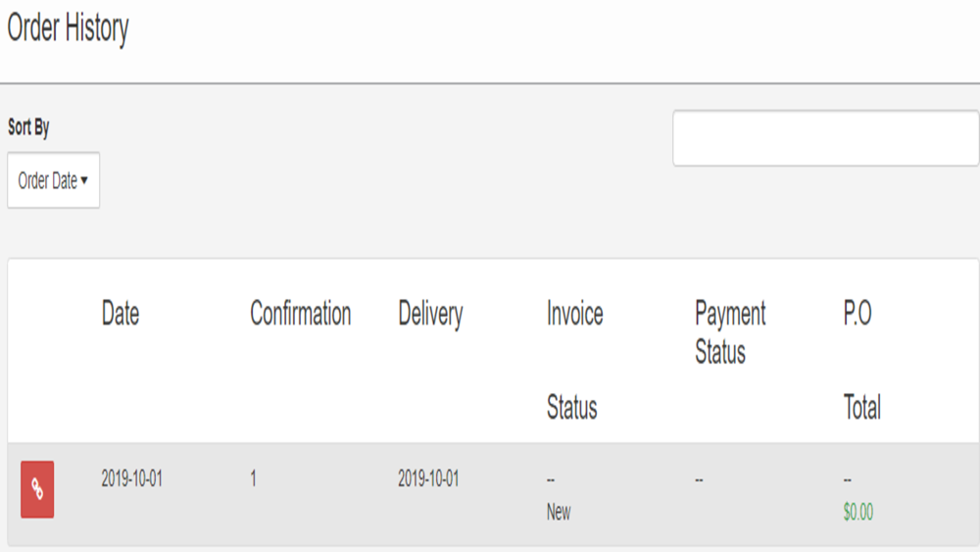Image resolution: width=980 pixels, height=552 pixels.
Task: Click the Confirmation column header
Action: point(301,313)
